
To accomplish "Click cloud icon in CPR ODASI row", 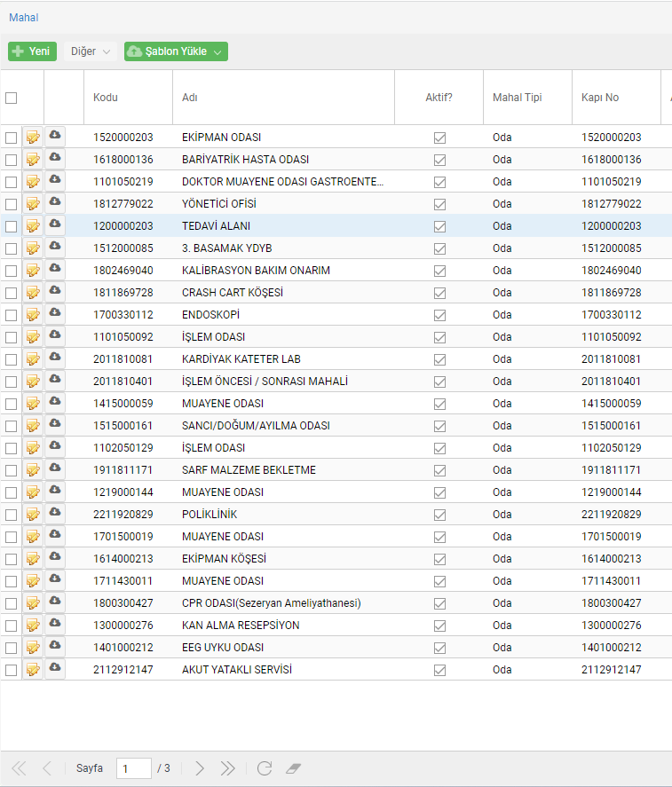I will [x=55, y=601].
